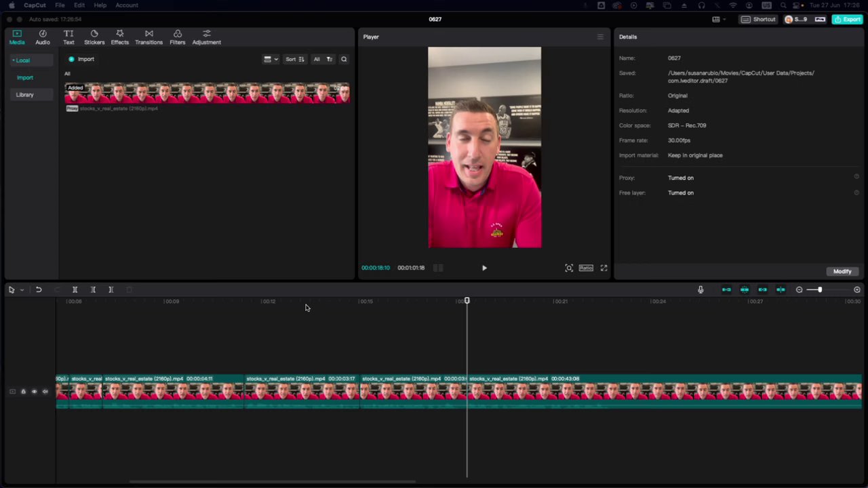Click the voiceover microphone icon above the timeline
The height and width of the screenshot is (488, 868).
pyautogui.click(x=701, y=289)
